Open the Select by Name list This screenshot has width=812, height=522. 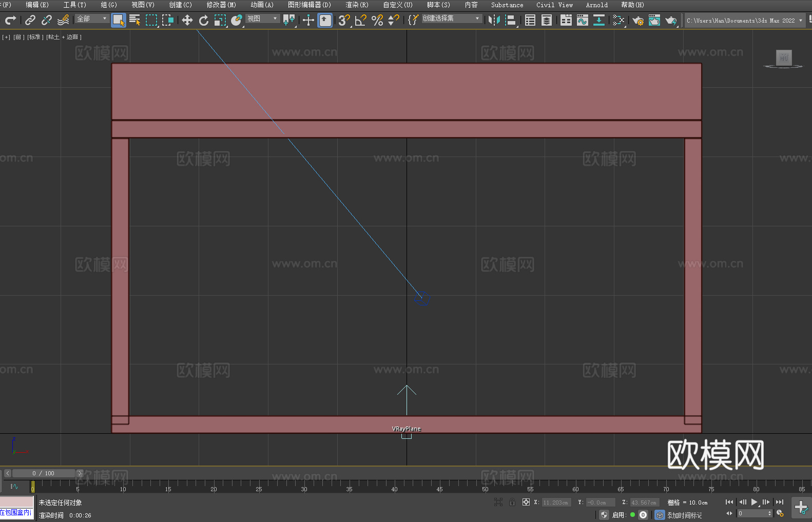(x=135, y=20)
